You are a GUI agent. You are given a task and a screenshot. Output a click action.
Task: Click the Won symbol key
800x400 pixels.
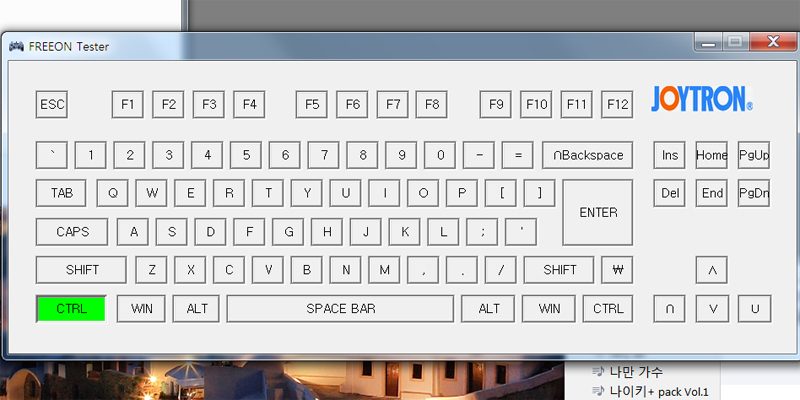click(617, 270)
